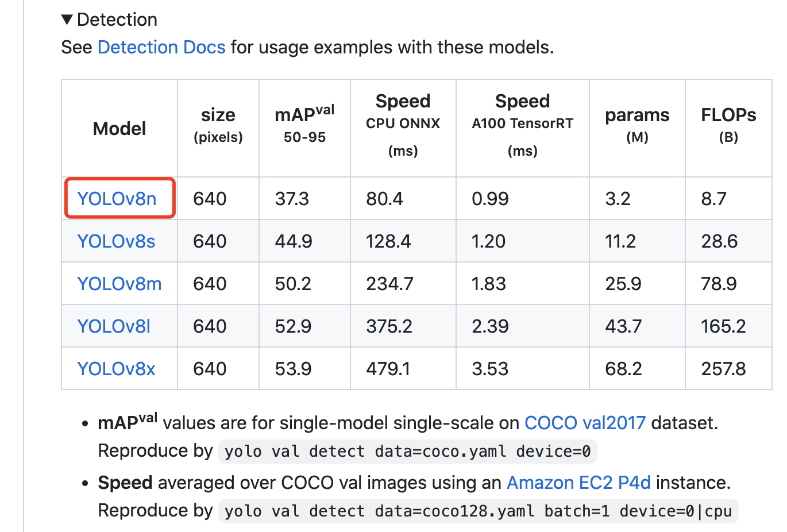
Task: Click the FLOPs (B) column header
Action: 728,125
